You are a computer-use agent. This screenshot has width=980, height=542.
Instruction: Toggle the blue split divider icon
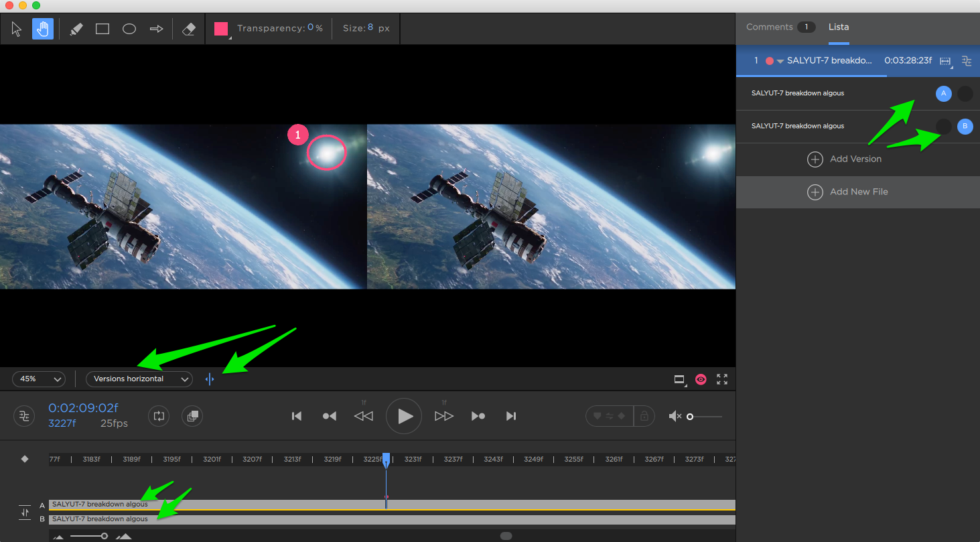(210, 379)
